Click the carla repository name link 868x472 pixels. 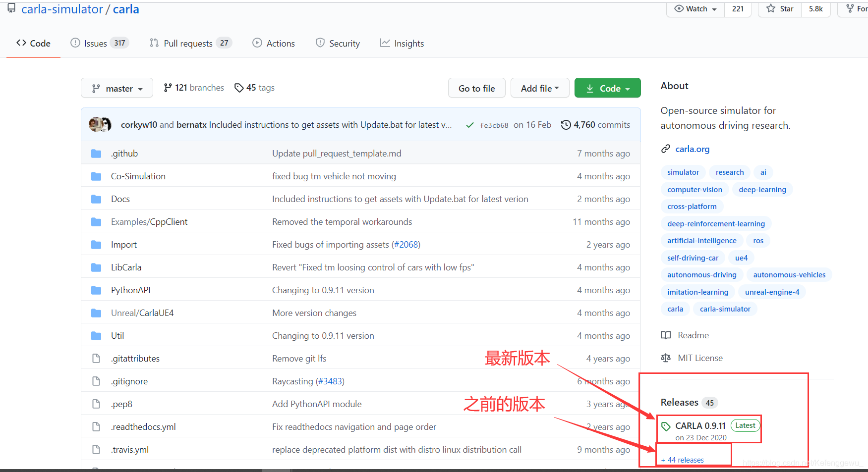pyautogui.click(x=126, y=9)
